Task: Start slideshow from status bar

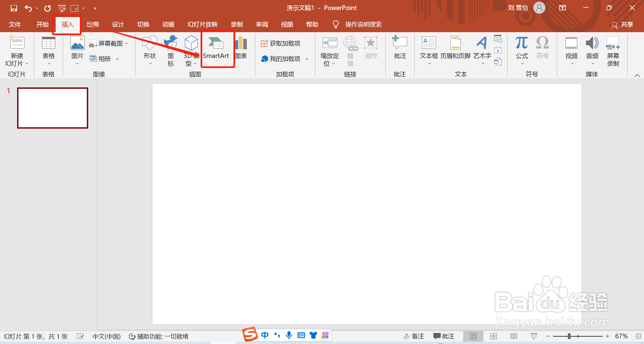Action: 534,336
